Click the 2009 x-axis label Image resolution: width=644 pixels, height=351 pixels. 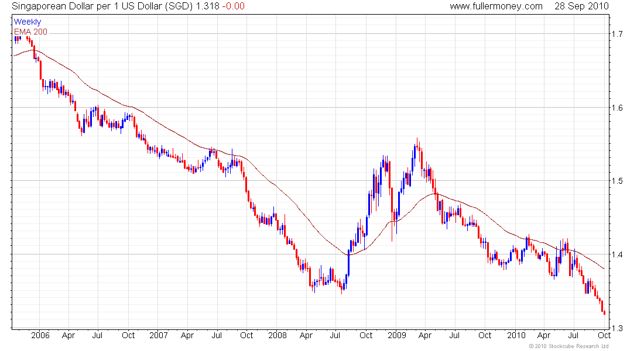pos(397,335)
